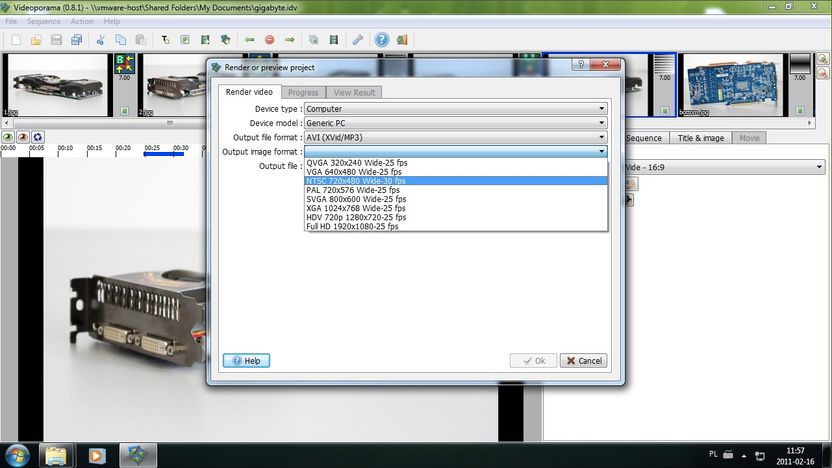Open Windows Explorer from the taskbar

(x=56, y=456)
